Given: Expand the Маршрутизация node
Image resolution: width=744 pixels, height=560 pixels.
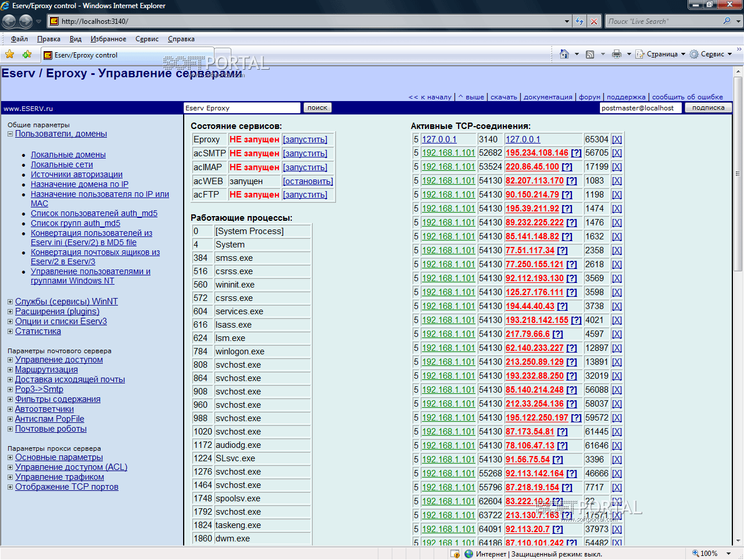Looking at the screenshot, I should 10,369.
